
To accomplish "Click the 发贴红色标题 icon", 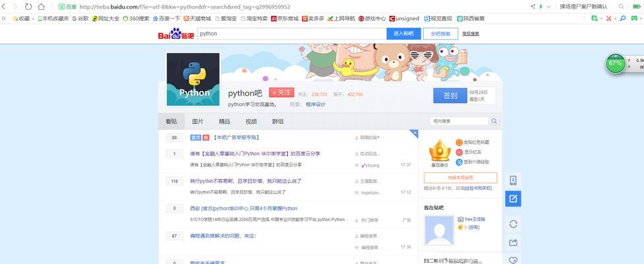I will pos(459,143).
